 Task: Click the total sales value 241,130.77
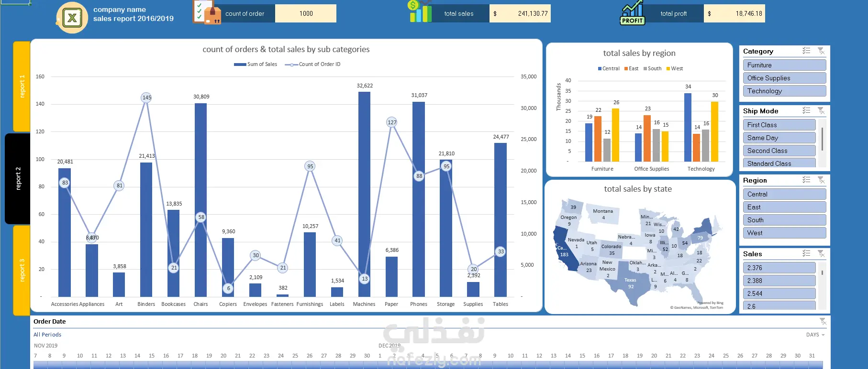click(x=520, y=13)
